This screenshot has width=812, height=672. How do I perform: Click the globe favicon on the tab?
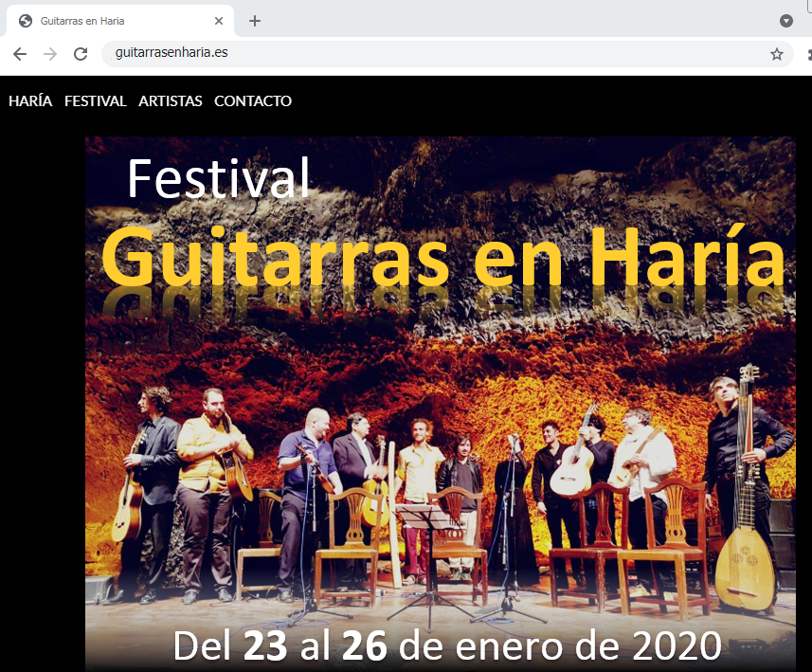coord(26,21)
